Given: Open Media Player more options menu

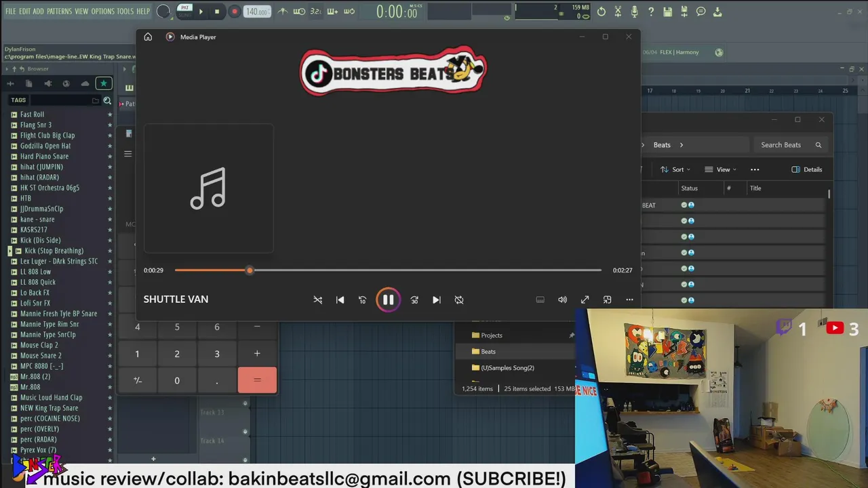Looking at the screenshot, I should coord(629,300).
